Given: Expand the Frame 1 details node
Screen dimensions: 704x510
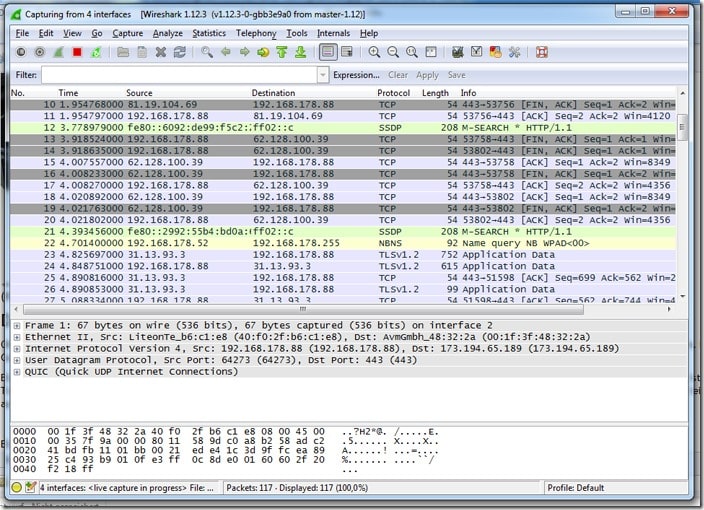Looking at the screenshot, I should [17, 325].
